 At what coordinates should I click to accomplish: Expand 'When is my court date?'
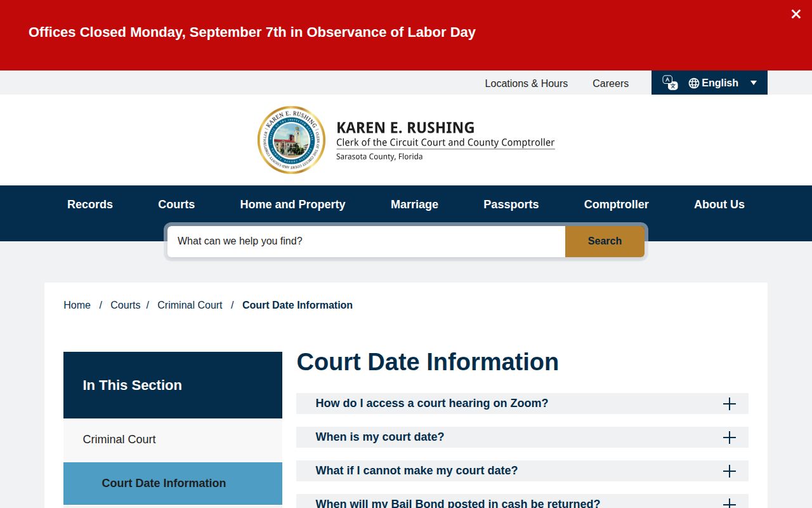[522, 438]
